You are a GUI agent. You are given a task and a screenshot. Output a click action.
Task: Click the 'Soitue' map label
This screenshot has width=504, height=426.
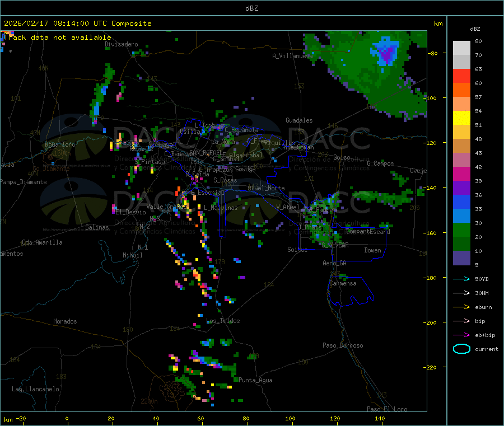(x=297, y=250)
